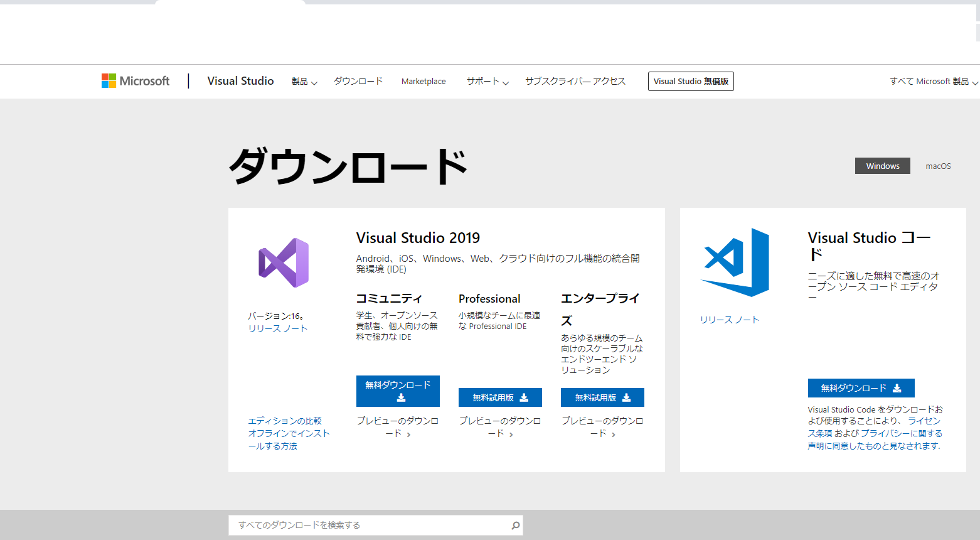This screenshot has width=980, height=540.
Task: Click download arrow icon on Professional 無料試用版 button
Action: [x=524, y=397]
